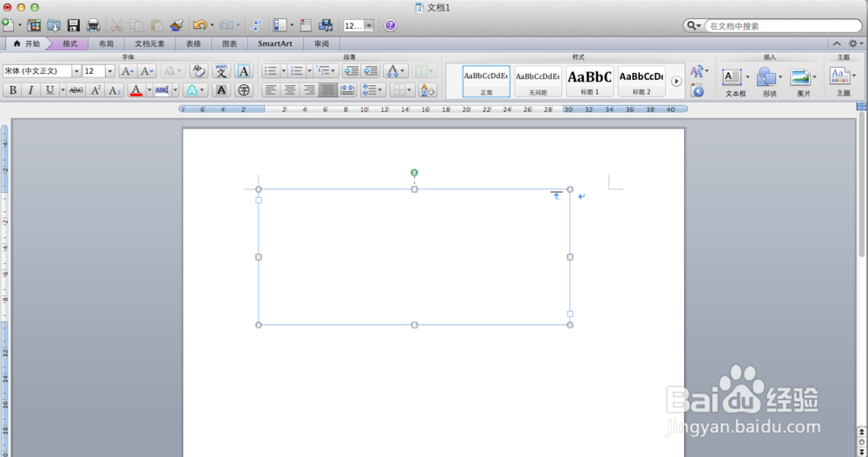The width and height of the screenshot is (868, 457).
Task: Switch to 格式 Format tab
Action: (x=69, y=43)
